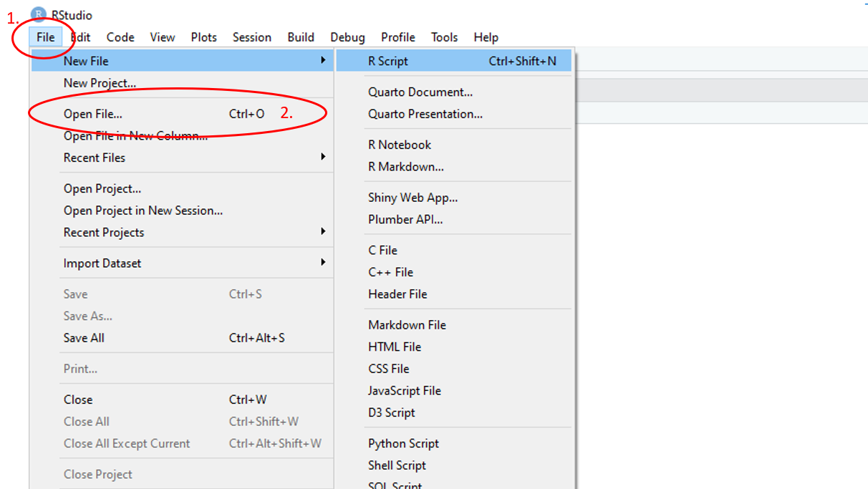Choose Open File in New Column...
This screenshot has width=868, height=489.
[182, 136]
